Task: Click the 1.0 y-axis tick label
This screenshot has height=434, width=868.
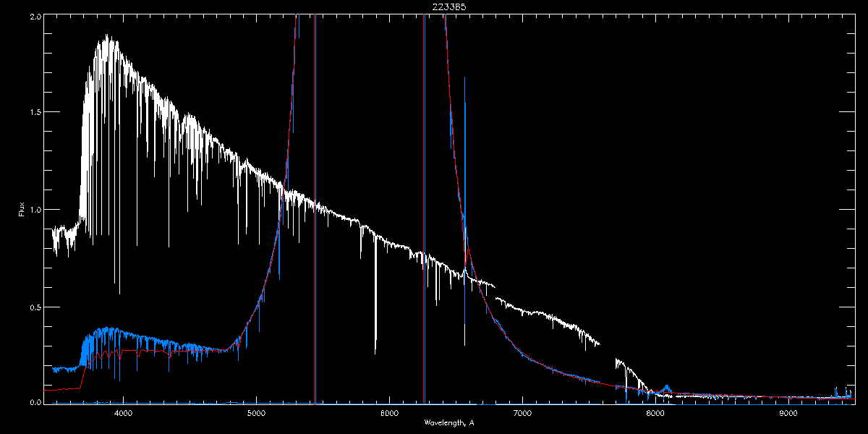Action: click(34, 210)
